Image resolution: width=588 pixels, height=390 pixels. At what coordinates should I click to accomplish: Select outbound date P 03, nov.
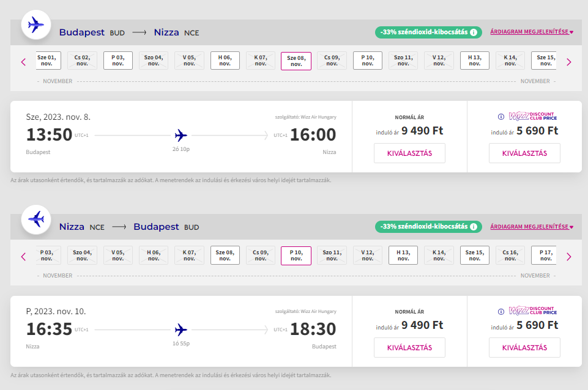[x=118, y=61]
